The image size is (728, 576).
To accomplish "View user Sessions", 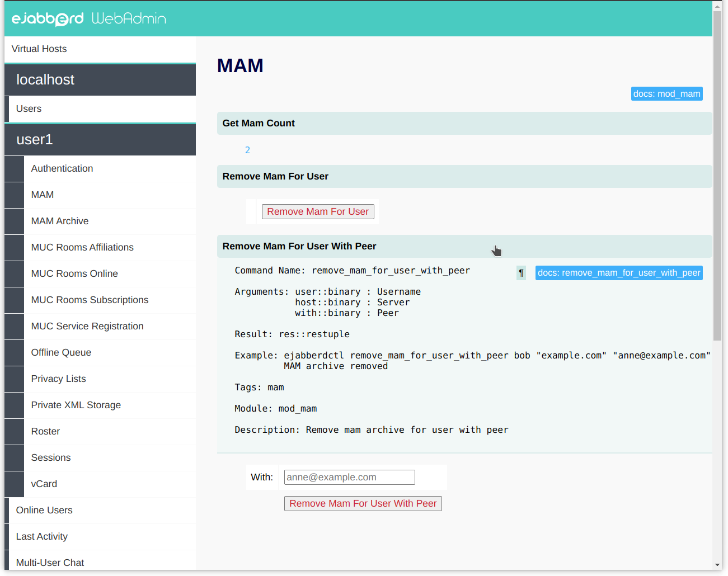I will (x=110, y=458).
